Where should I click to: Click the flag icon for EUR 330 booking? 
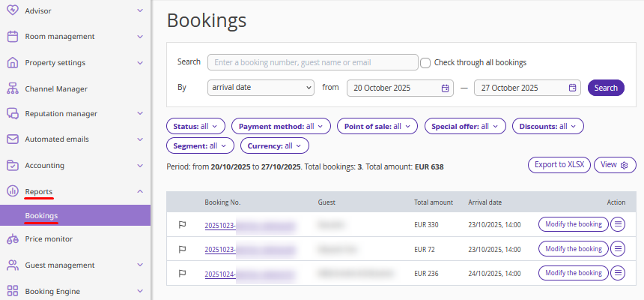pyautogui.click(x=181, y=224)
